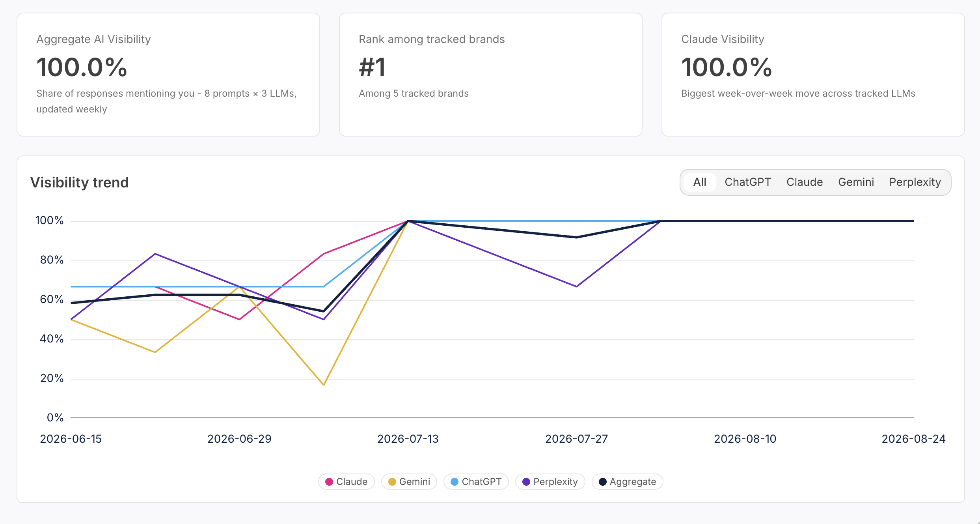
Task: Click 'Share of responses mentioning you' description
Action: (166, 101)
